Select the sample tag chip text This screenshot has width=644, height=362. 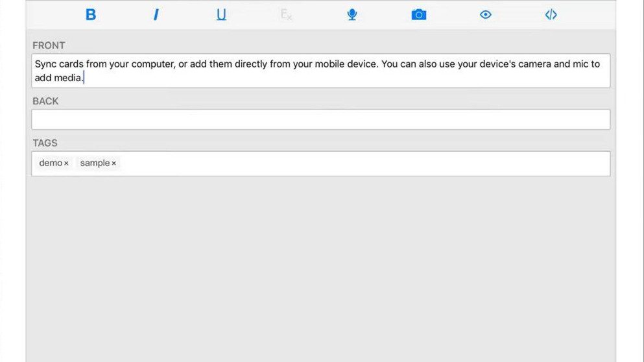click(x=95, y=163)
